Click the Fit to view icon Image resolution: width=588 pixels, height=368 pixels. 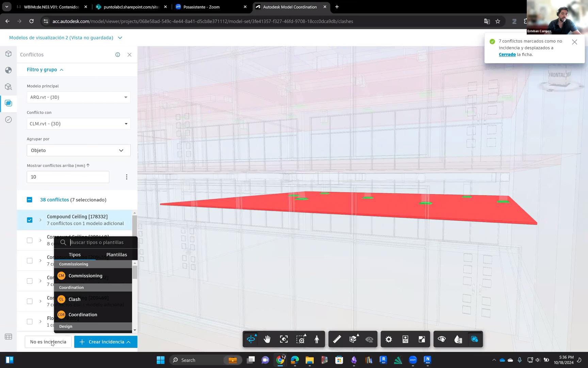click(x=284, y=339)
